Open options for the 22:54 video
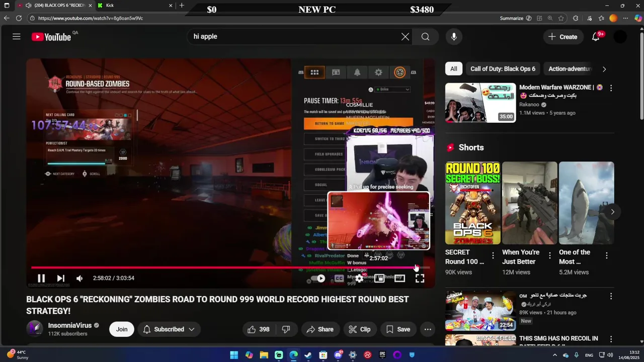The height and width of the screenshot is (362, 644). (611, 296)
